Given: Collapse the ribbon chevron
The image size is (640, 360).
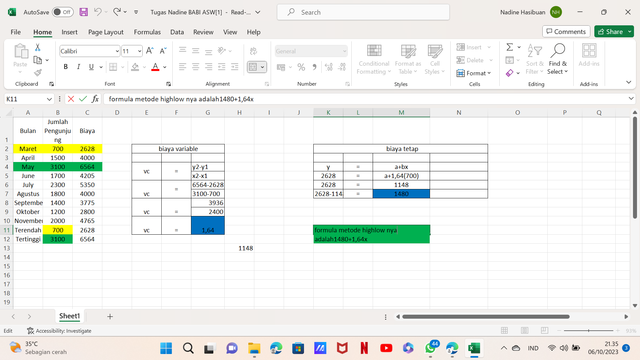Looking at the screenshot, I should [629, 82].
